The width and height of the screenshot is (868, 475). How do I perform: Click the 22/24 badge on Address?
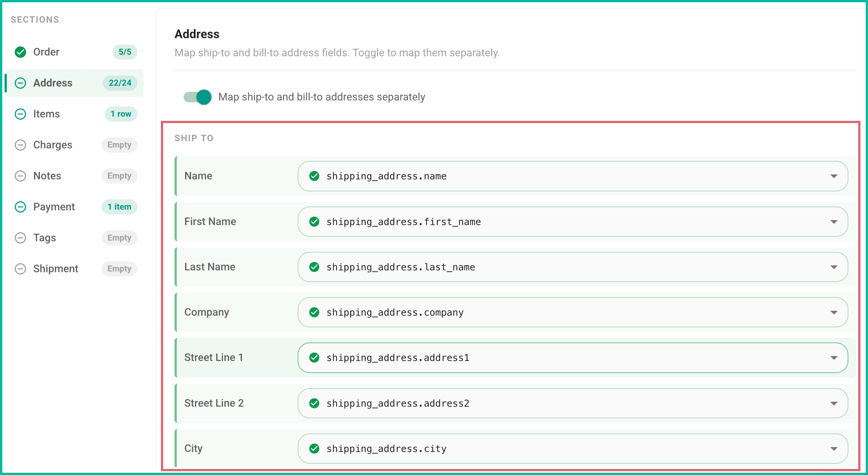(x=120, y=83)
